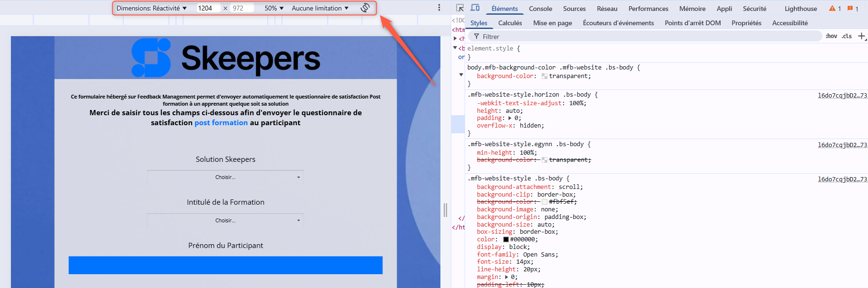Show the Calculés sub-tab

(510, 23)
